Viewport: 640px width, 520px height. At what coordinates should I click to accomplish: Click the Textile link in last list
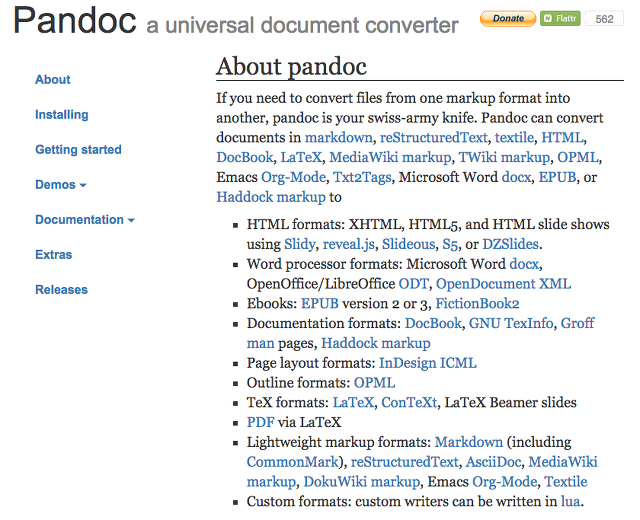(566, 482)
